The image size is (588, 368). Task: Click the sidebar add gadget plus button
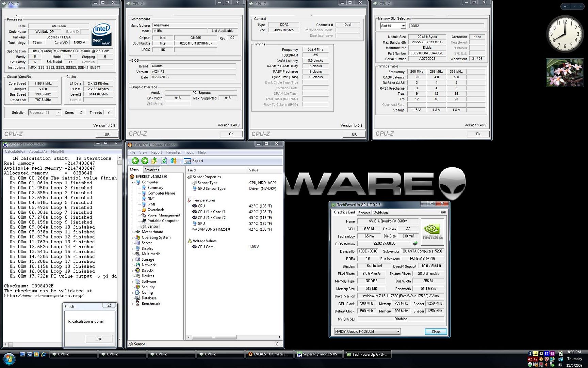[x=565, y=6]
